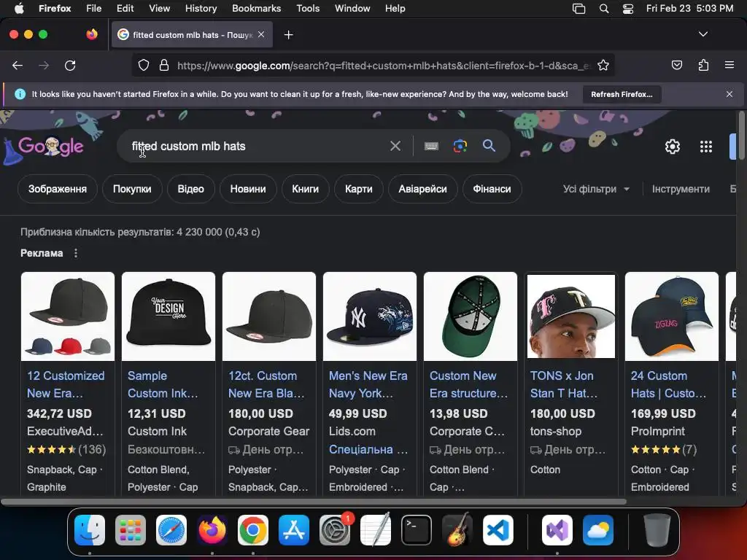Viewport: 747px width, 560px height.
Task: Open the Інструменти search tools
Action: [x=681, y=189]
